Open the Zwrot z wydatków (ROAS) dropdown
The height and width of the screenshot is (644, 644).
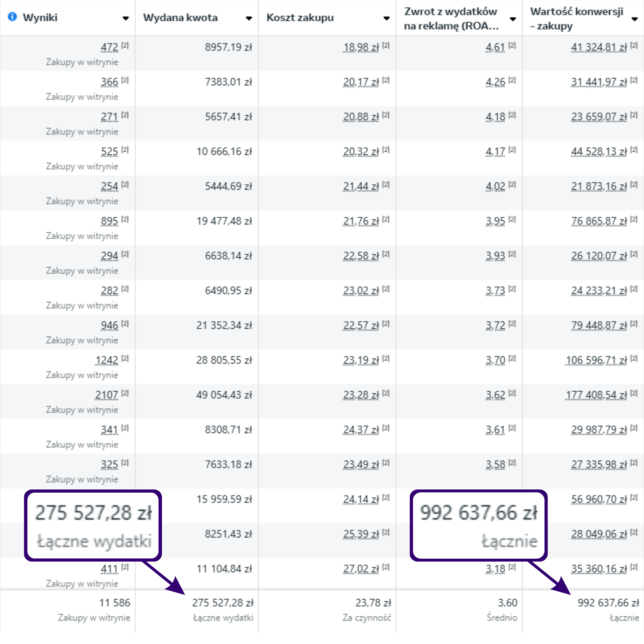pyautogui.click(x=513, y=19)
